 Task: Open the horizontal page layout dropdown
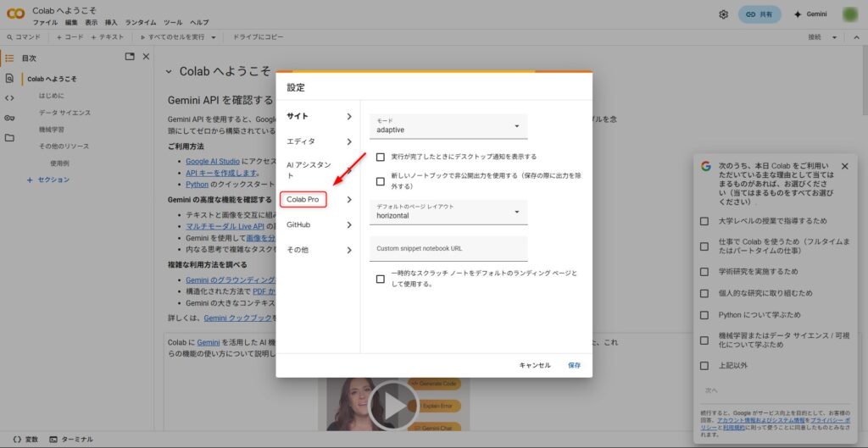click(448, 213)
